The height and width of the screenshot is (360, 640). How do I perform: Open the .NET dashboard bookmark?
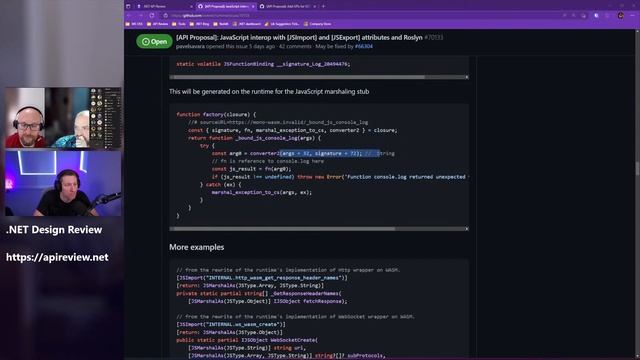point(247,24)
